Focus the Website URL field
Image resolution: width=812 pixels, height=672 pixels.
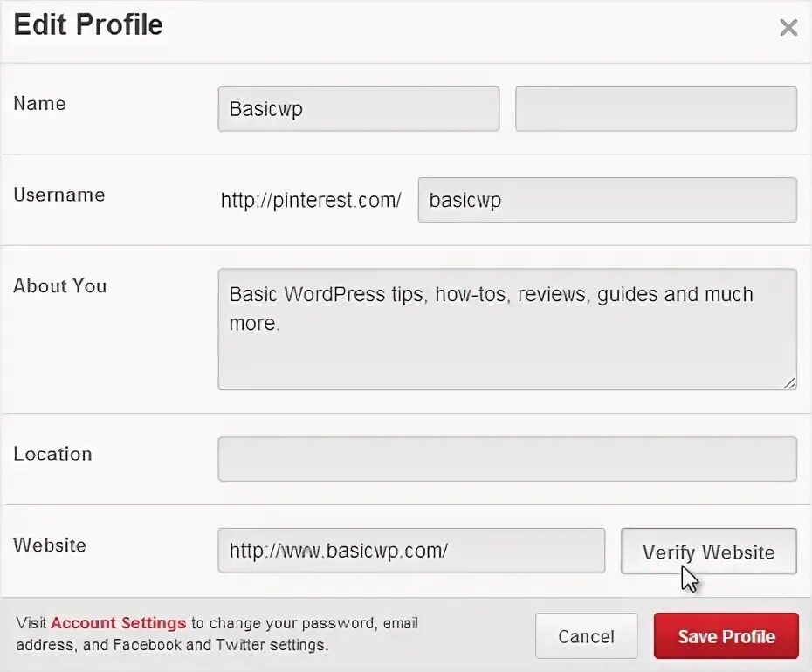pyautogui.click(x=411, y=551)
